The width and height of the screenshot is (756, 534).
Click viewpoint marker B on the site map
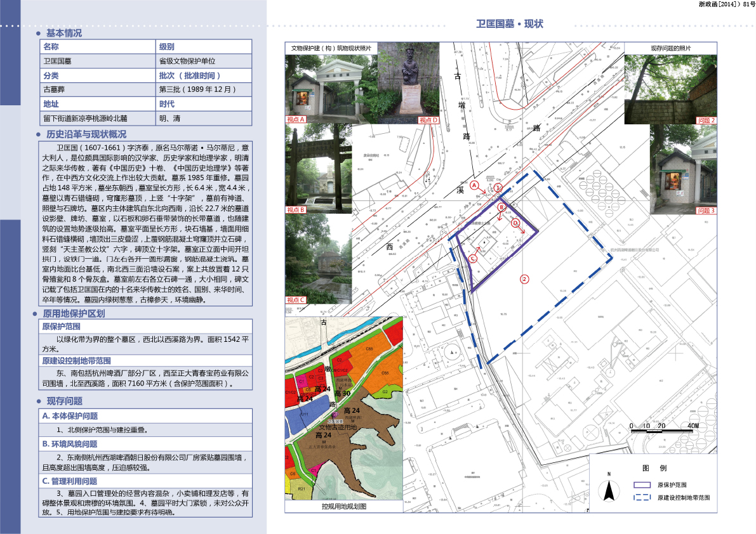(x=501, y=207)
